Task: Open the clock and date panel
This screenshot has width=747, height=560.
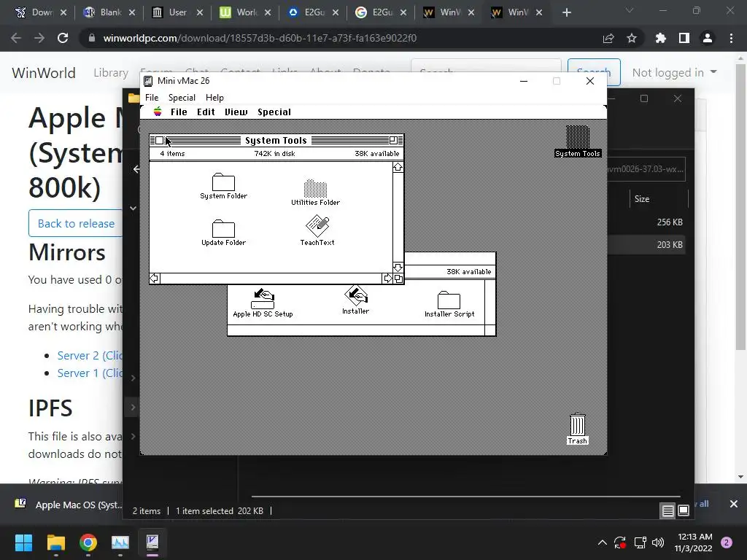Action: (693, 542)
